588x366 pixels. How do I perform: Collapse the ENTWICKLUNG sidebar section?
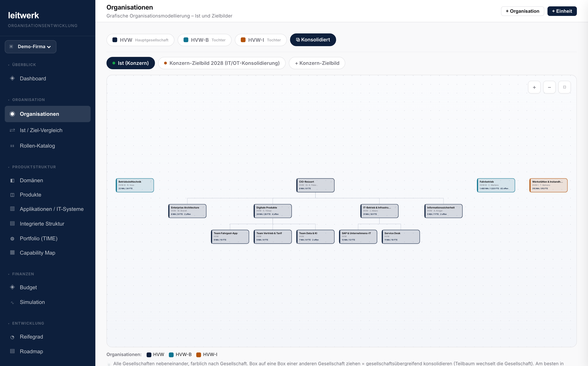coord(26,323)
